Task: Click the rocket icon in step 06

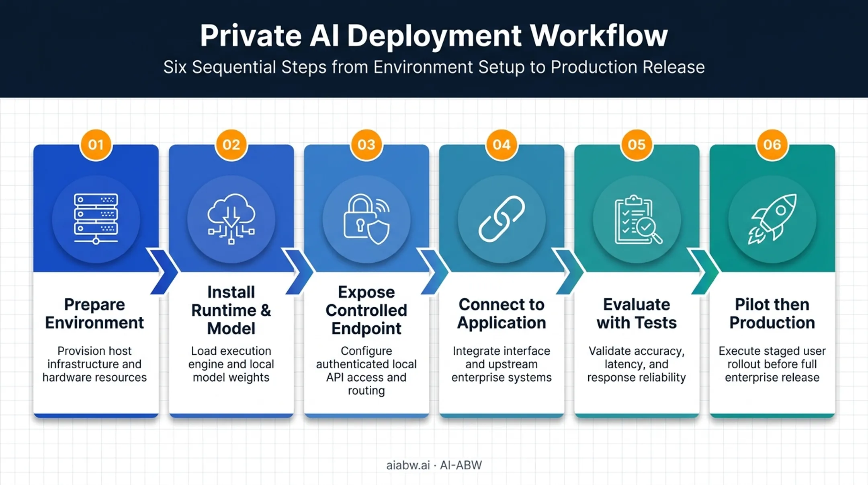Action: [x=772, y=219]
